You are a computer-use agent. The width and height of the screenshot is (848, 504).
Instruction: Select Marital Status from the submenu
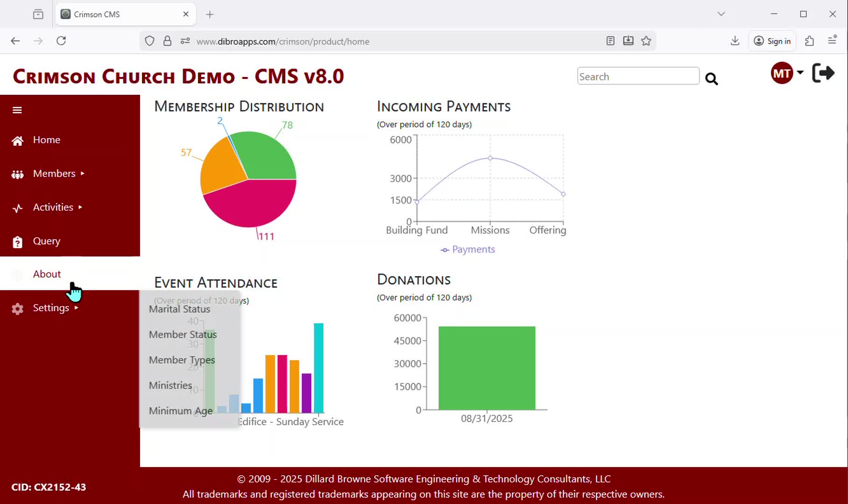[180, 309]
